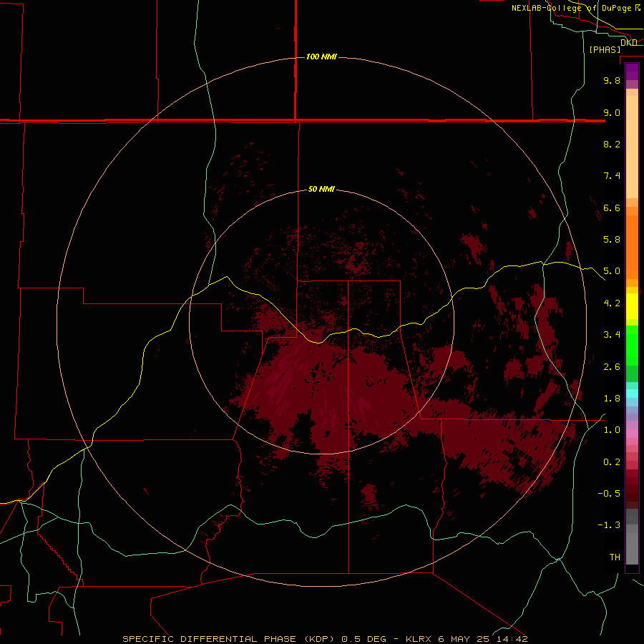Select the 8.2 scale label
The image size is (644, 644).
point(612,144)
